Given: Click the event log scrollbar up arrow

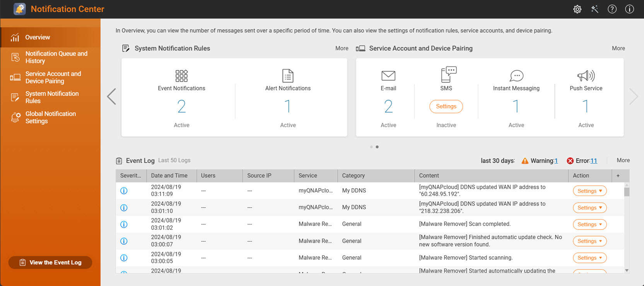Looking at the screenshot, I should tap(627, 185).
